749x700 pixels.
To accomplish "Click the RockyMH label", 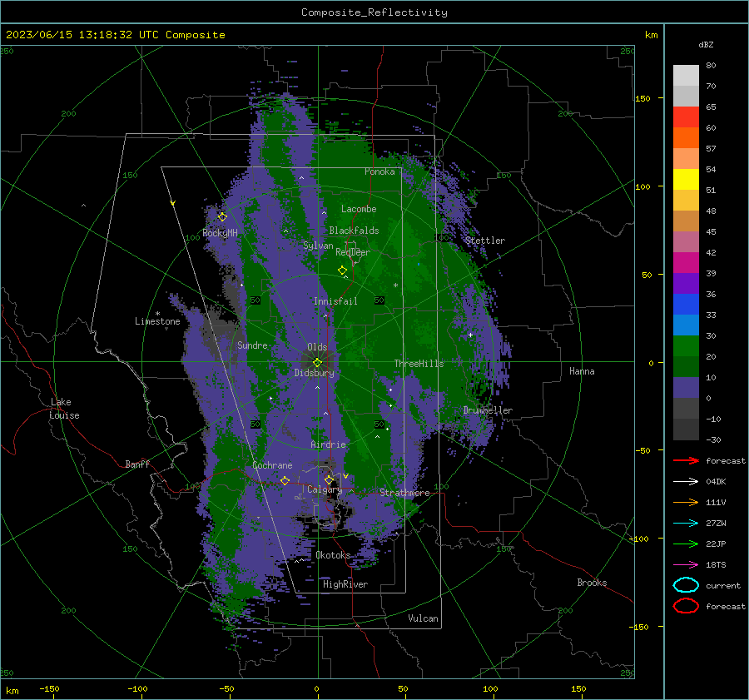I will coord(220,233).
